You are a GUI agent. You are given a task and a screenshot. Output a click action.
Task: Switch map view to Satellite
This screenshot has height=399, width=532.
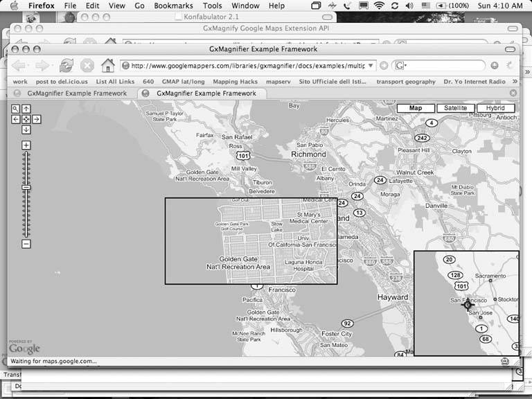(455, 108)
